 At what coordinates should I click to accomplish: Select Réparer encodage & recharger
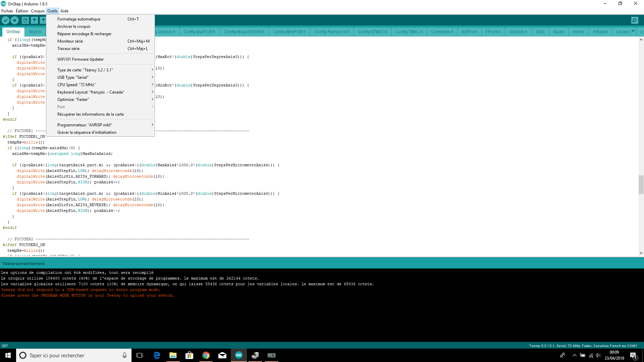pos(100,34)
